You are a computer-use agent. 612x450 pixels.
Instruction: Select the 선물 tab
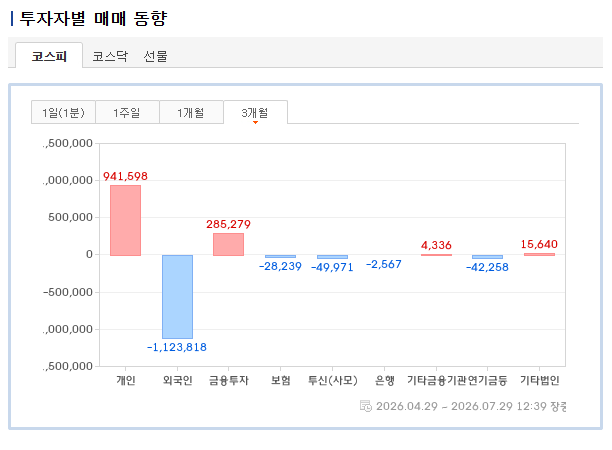tap(155, 56)
